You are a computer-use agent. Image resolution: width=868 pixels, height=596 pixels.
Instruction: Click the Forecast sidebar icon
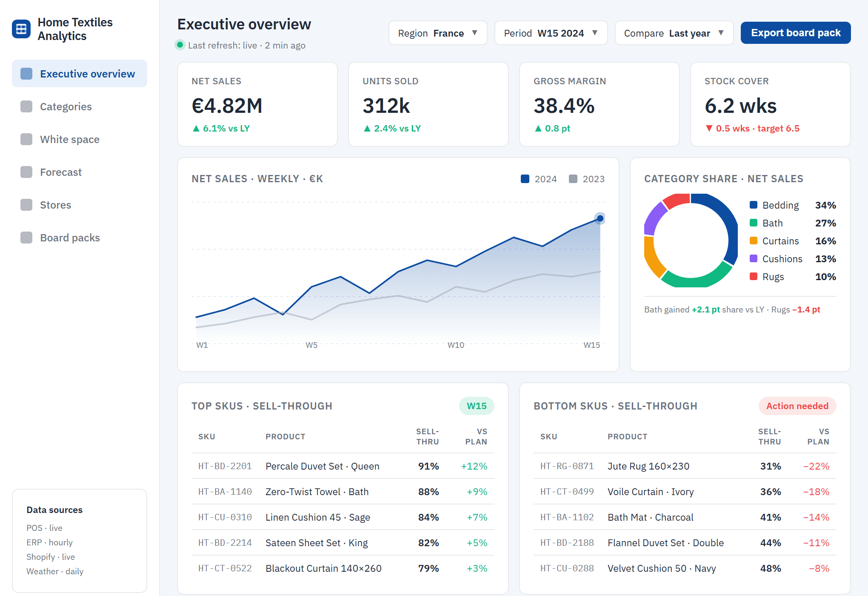[x=26, y=172]
